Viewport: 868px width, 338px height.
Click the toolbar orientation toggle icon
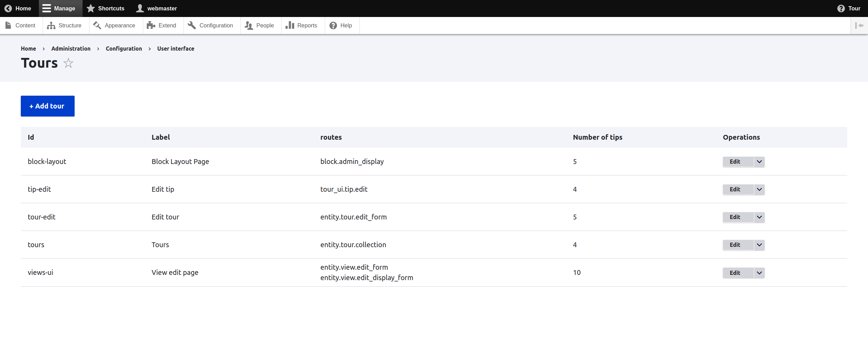tap(859, 26)
